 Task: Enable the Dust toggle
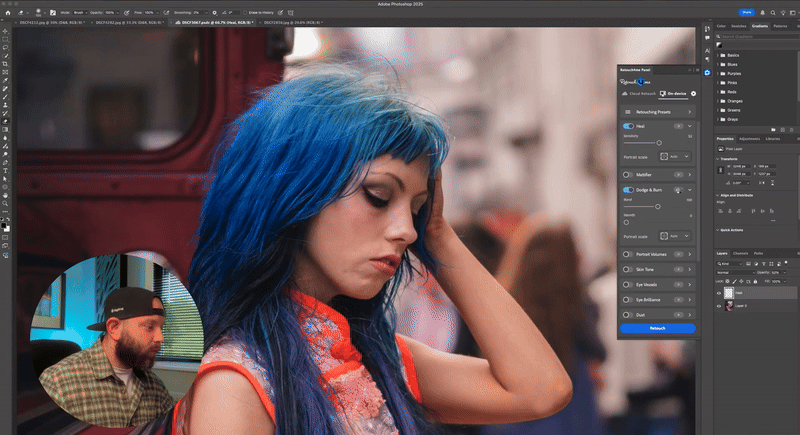(x=627, y=315)
